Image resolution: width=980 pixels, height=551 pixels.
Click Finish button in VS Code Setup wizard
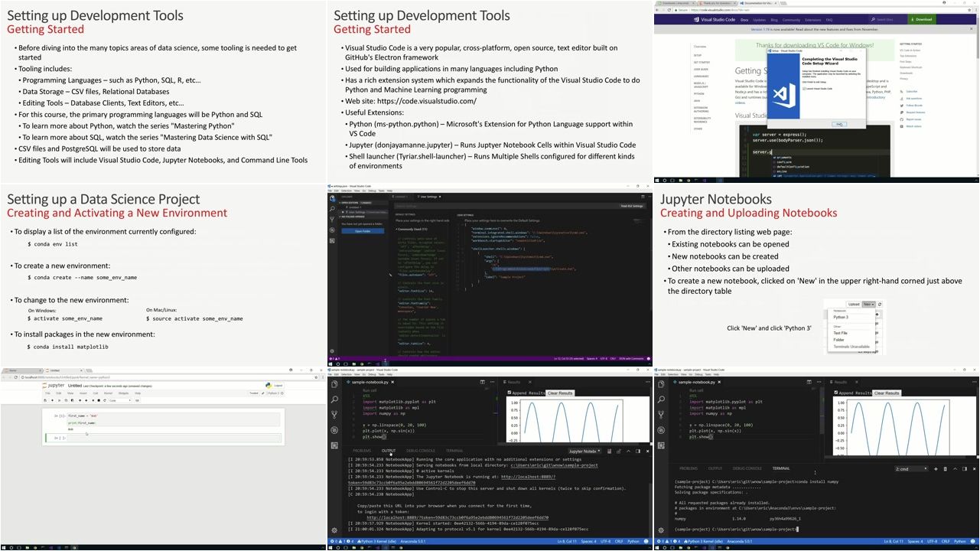click(839, 123)
